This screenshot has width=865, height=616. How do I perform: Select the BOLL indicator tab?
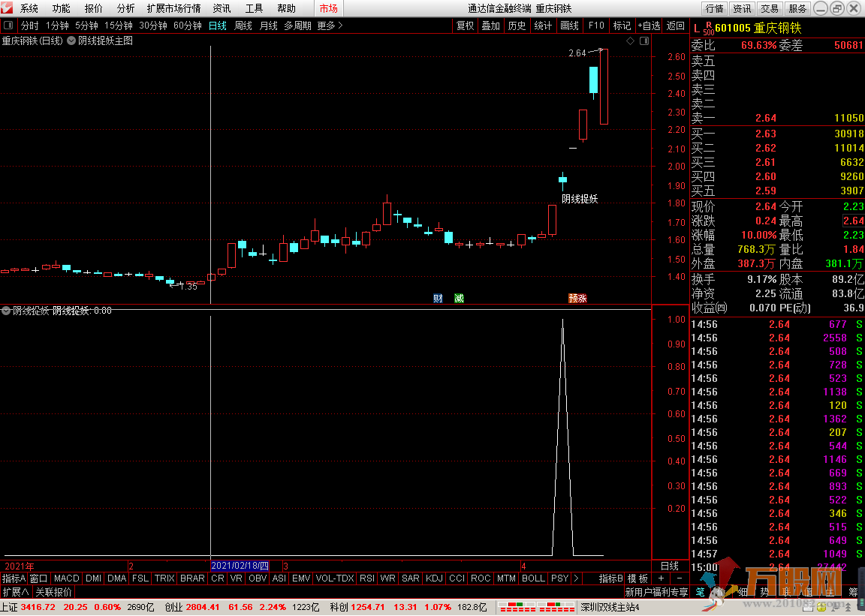pos(533,578)
